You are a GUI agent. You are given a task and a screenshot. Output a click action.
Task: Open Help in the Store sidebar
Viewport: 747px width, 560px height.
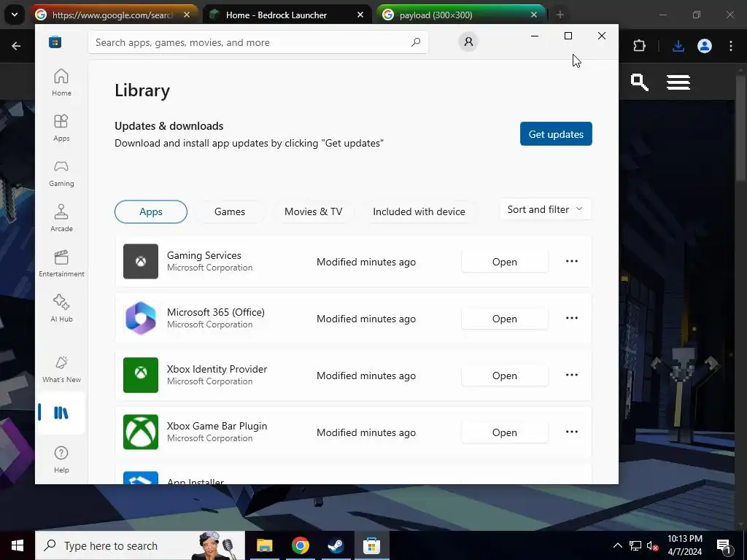coord(61,459)
